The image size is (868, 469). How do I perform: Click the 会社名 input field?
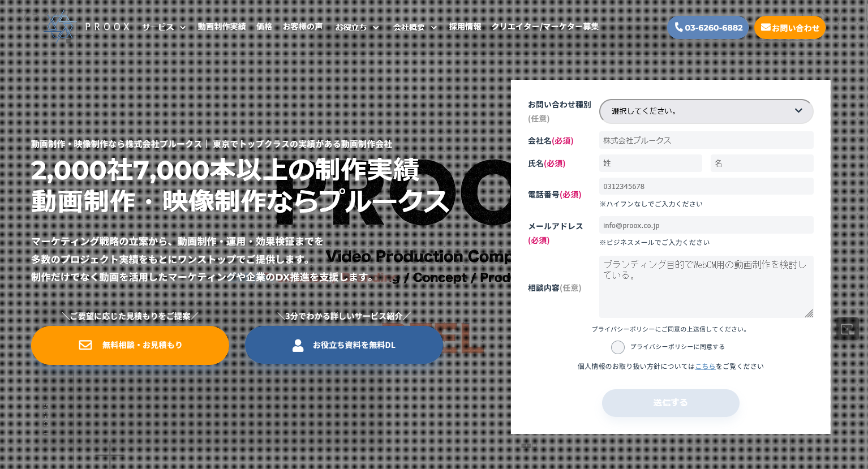coord(706,140)
